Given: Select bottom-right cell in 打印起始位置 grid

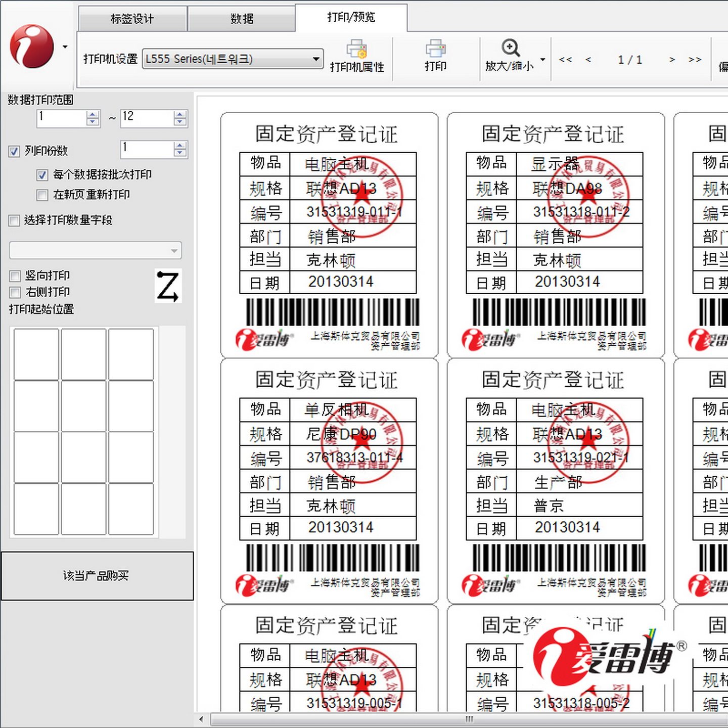Looking at the screenshot, I should (131, 509).
